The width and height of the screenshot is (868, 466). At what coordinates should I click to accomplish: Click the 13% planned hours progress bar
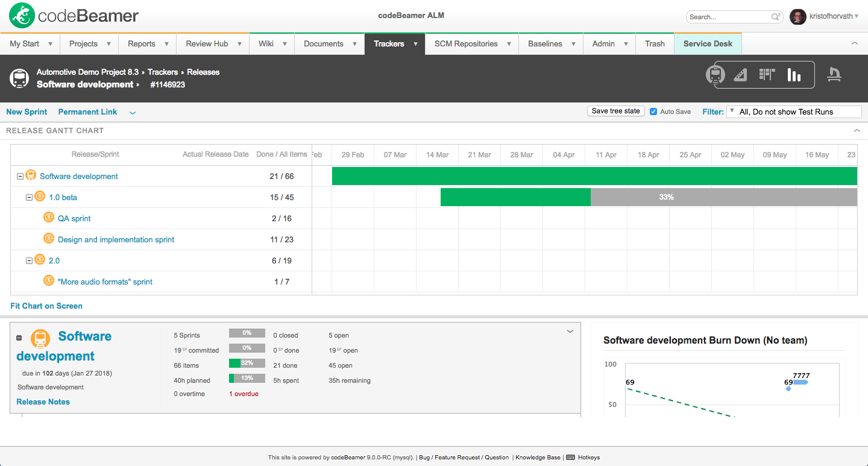(247, 378)
